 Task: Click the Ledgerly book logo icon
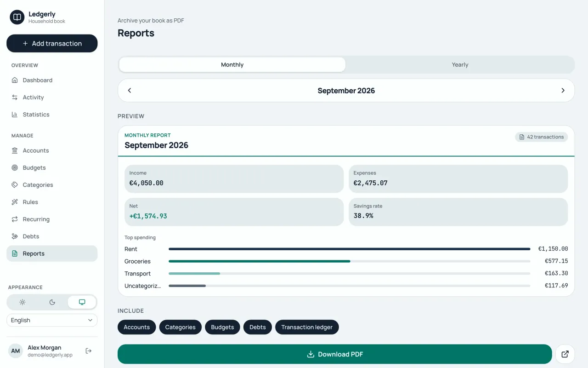click(17, 17)
